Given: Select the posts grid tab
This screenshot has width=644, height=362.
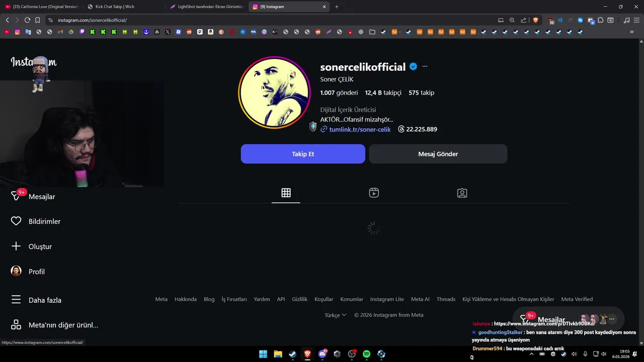Looking at the screenshot, I should (286, 193).
